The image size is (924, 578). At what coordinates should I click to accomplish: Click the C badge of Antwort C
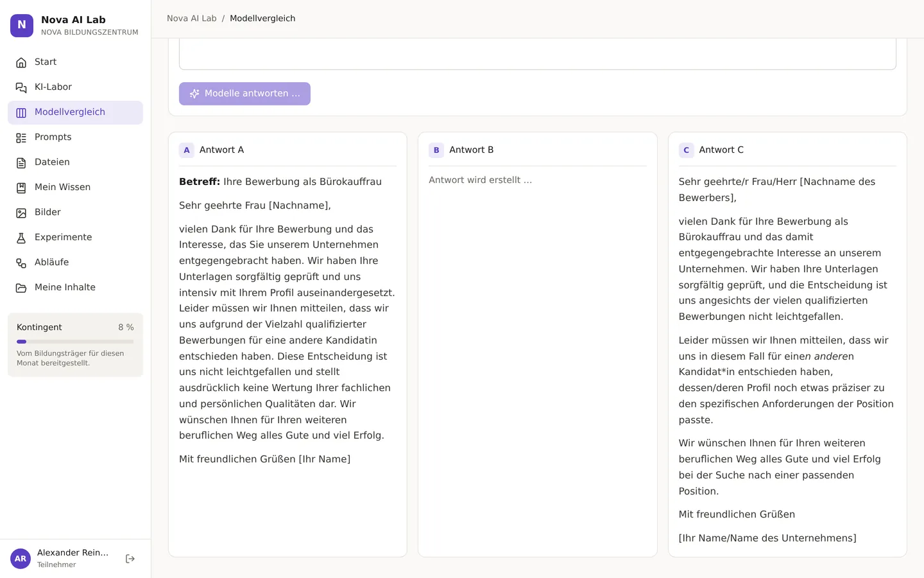tap(686, 150)
